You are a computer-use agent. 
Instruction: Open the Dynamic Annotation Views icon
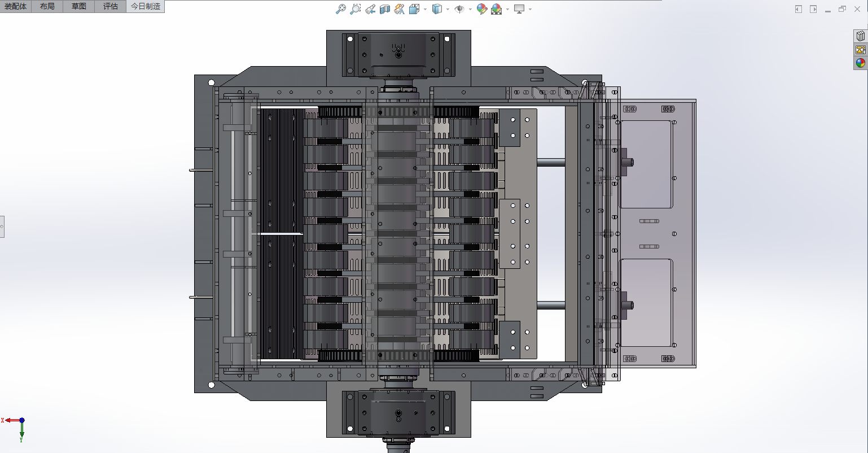[399, 9]
